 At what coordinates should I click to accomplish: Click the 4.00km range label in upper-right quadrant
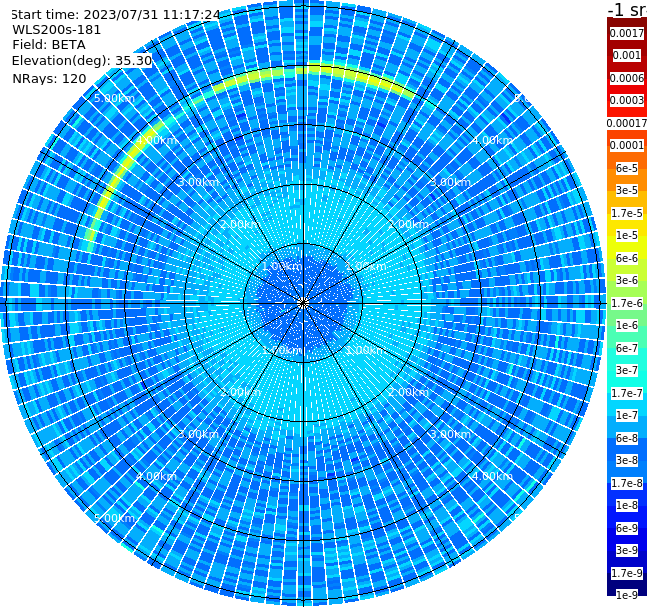coord(492,140)
